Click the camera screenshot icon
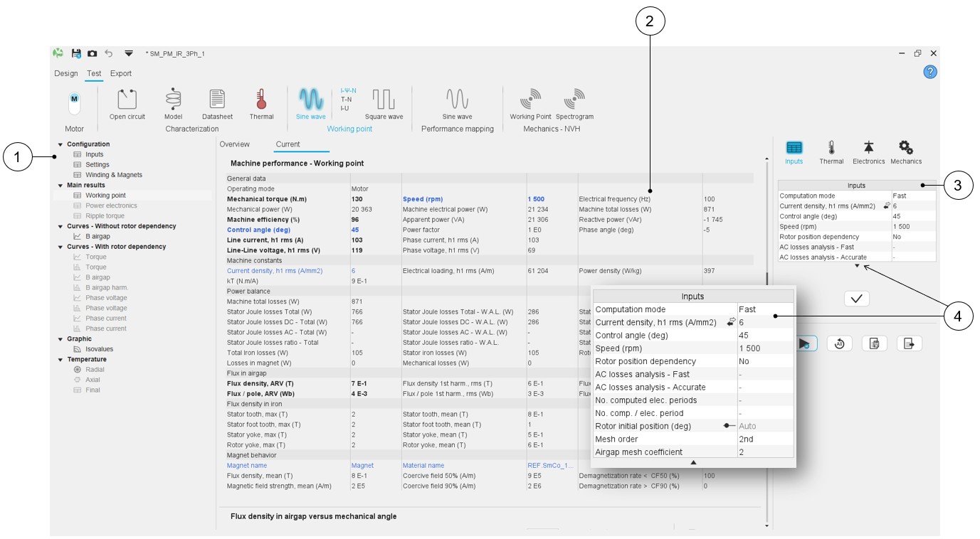This screenshot has width=980, height=539. (x=93, y=53)
